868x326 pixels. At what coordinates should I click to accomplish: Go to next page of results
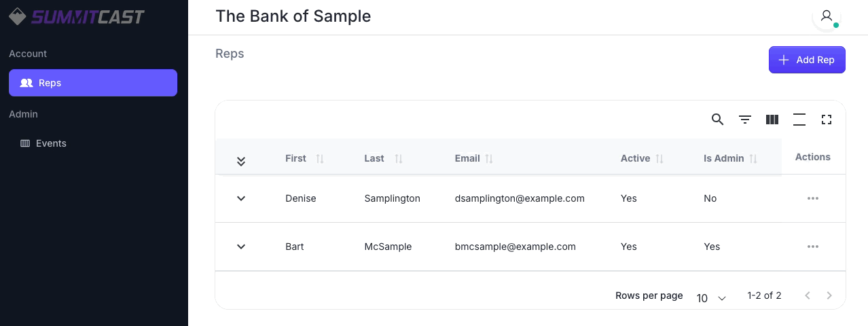pos(829,295)
